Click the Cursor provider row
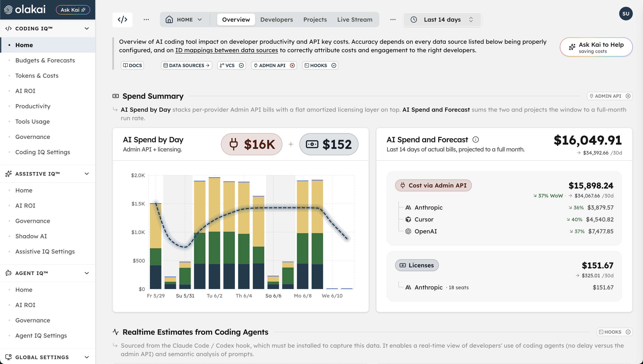 (509, 220)
